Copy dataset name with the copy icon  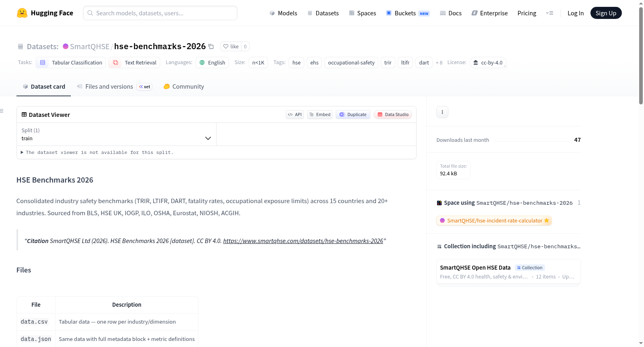(211, 46)
